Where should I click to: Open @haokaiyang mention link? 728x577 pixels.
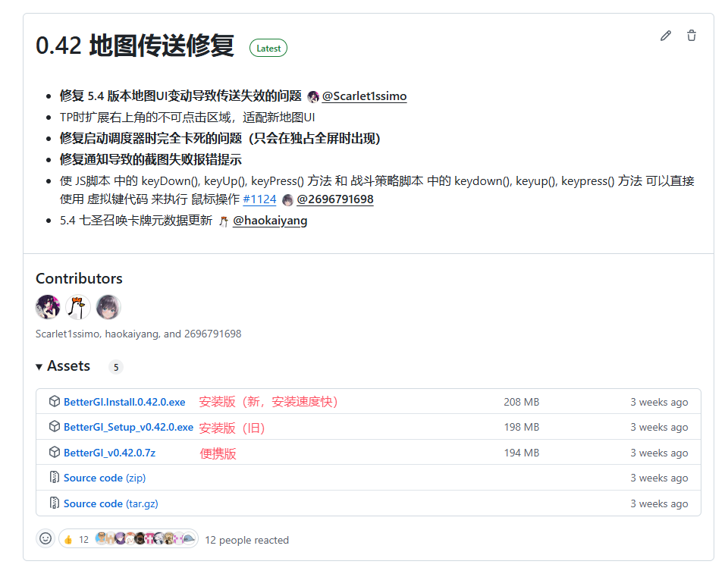(270, 221)
